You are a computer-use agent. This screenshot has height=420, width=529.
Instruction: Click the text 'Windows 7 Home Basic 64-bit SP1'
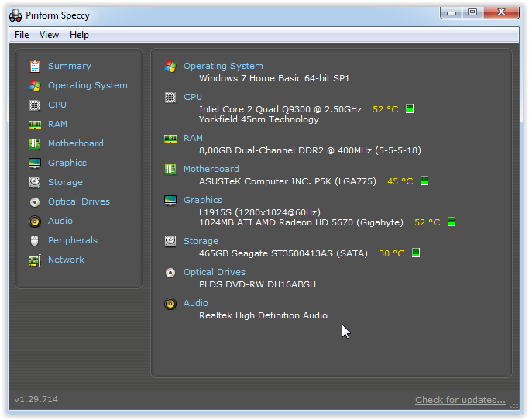pyautogui.click(x=274, y=78)
